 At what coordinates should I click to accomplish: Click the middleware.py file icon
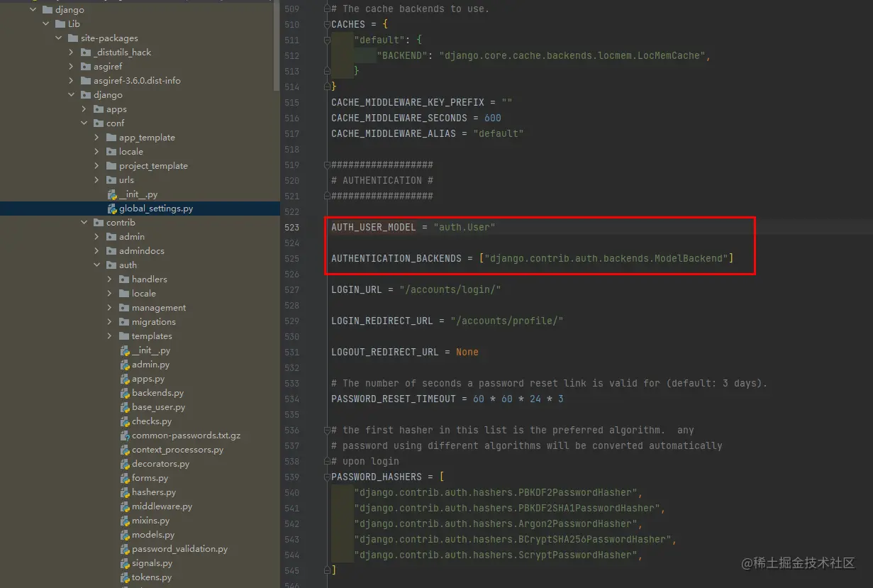125,506
